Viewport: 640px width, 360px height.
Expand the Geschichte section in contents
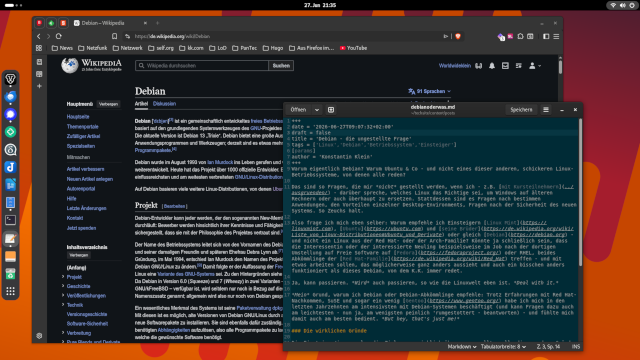(x=63, y=286)
